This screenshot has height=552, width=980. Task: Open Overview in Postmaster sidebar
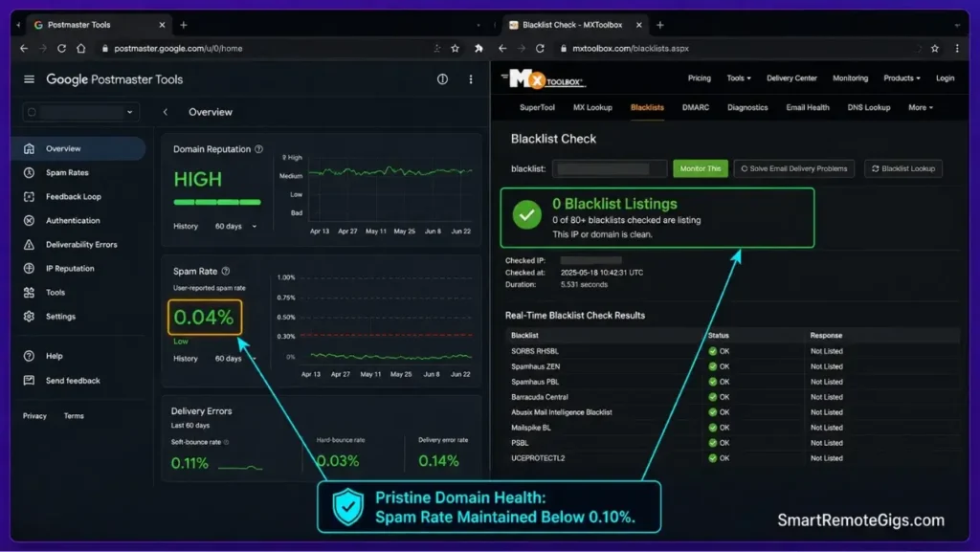click(x=78, y=148)
